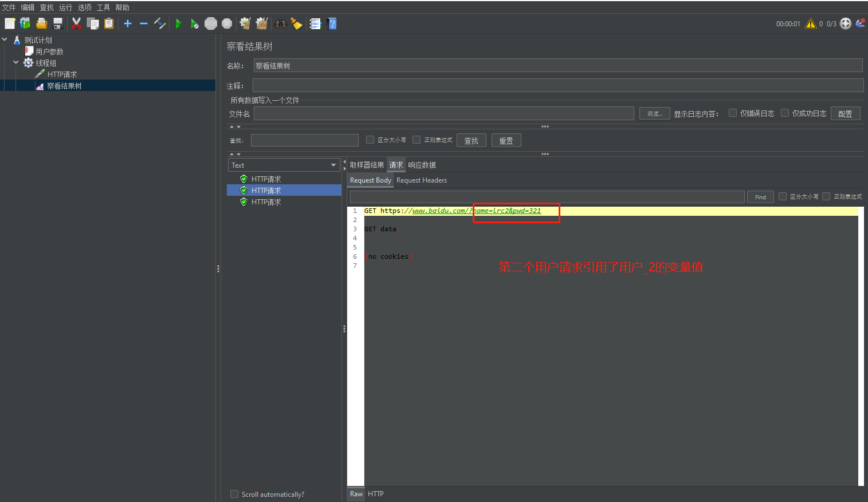Open the 选项 menu
The height and width of the screenshot is (502, 868).
pyautogui.click(x=84, y=7)
